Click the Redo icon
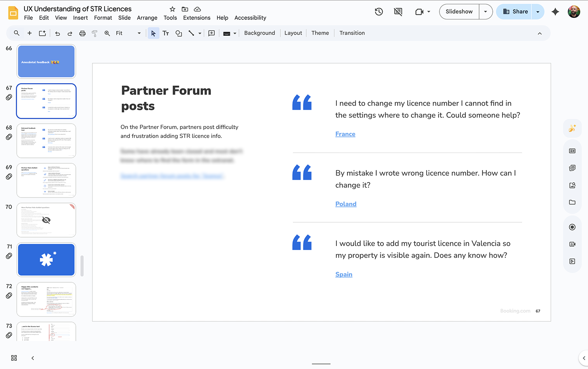Image resolution: width=588 pixels, height=369 pixels. point(70,33)
